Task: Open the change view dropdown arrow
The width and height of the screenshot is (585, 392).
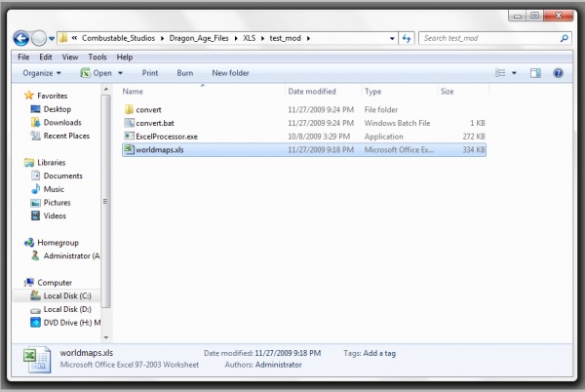Action: pyautogui.click(x=513, y=73)
